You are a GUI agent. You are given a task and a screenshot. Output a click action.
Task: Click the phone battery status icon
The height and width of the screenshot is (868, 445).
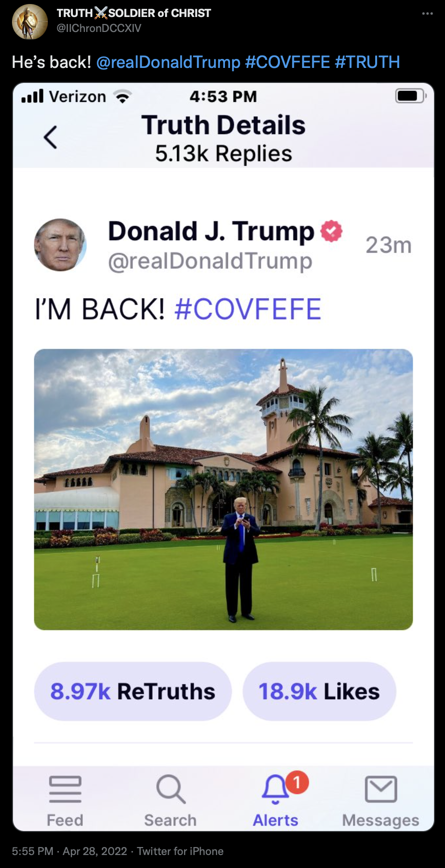(x=411, y=96)
